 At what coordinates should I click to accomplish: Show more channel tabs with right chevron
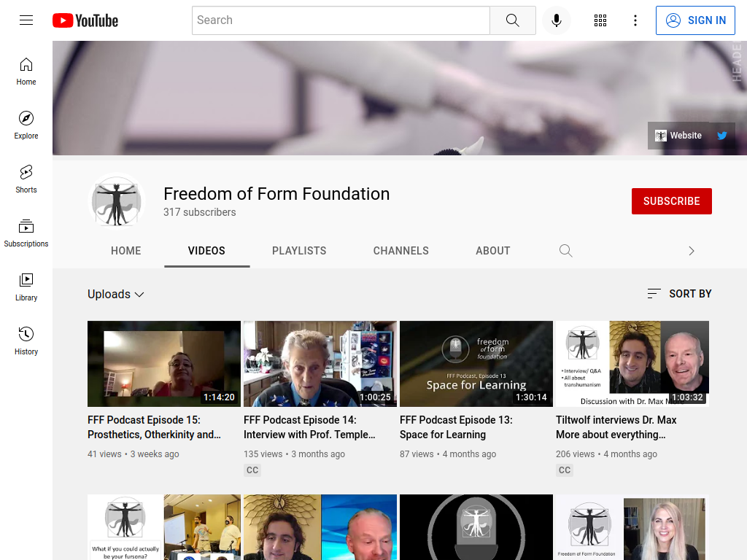tap(692, 251)
